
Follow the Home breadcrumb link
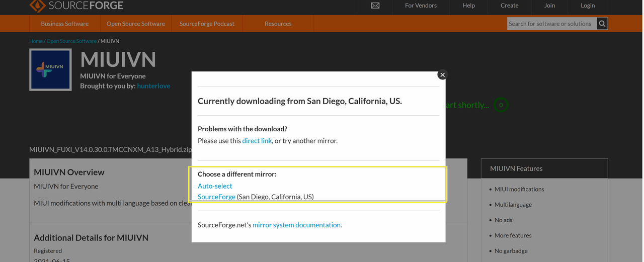point(36,41)
